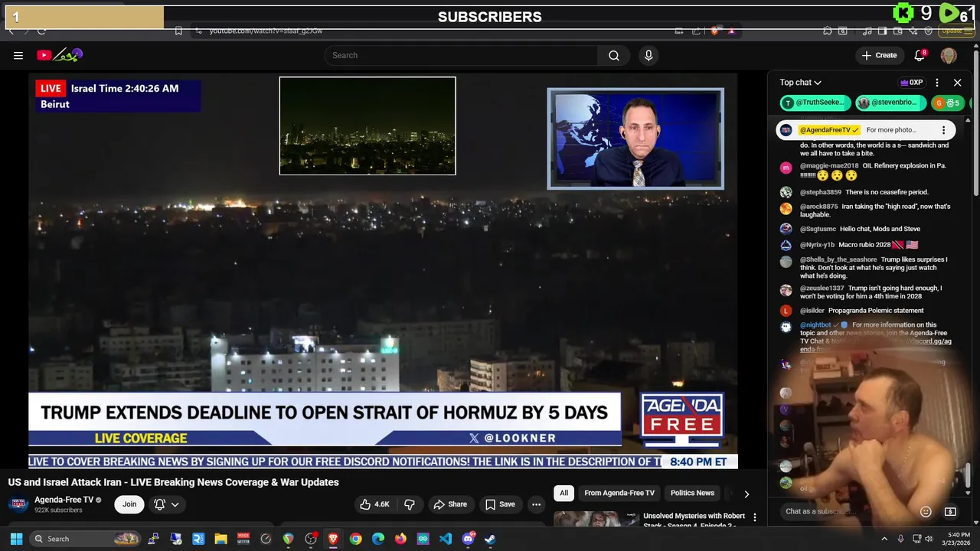Reload the page in browser toolbar
Screen dimensions: 980x551
pyautogui.click(x=41, y=31)
